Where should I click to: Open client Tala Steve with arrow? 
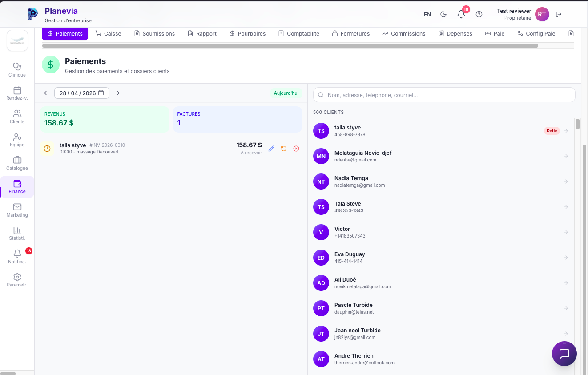click(566, 207)
